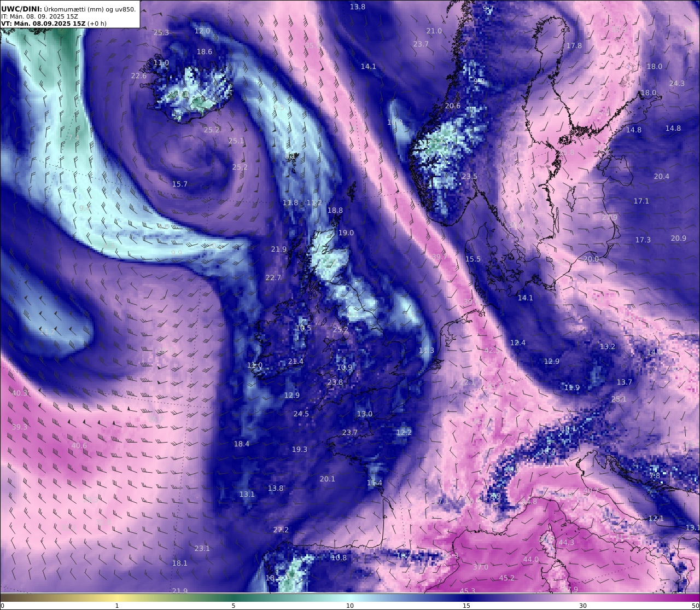Click the 21.4 value over Ireland

pos(296,362)
